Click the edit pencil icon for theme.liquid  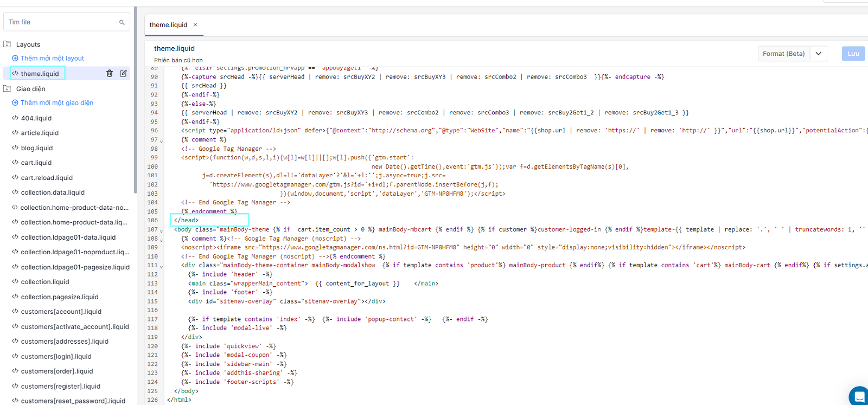(x=123, y=73)
